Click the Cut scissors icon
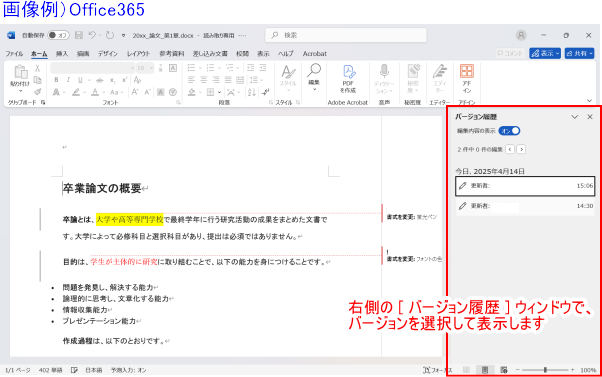602x377 pixels. [37, 68]
